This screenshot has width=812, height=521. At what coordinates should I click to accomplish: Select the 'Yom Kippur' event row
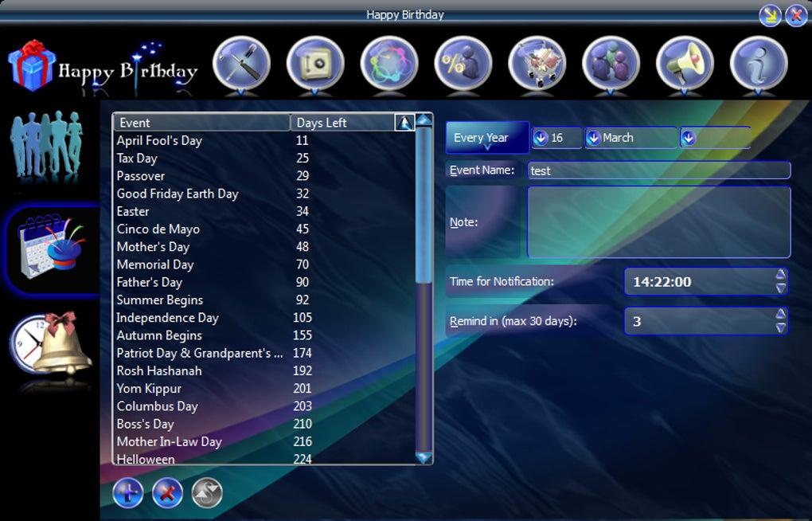264,388
